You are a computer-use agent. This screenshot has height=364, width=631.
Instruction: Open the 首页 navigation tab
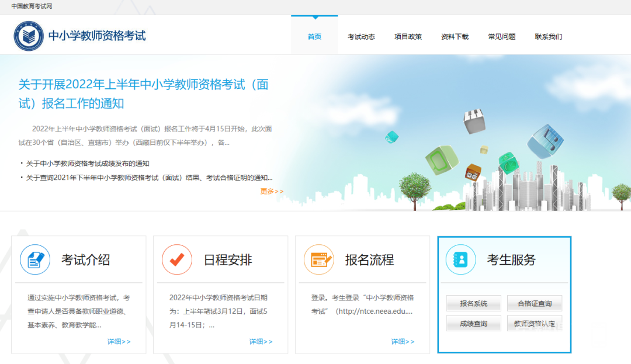[314, 37]
